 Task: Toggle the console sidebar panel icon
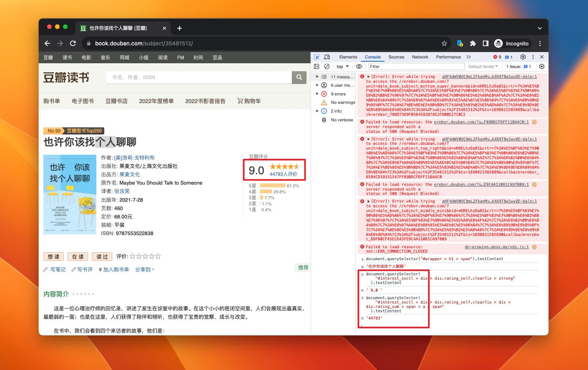(x=316, y=66)
